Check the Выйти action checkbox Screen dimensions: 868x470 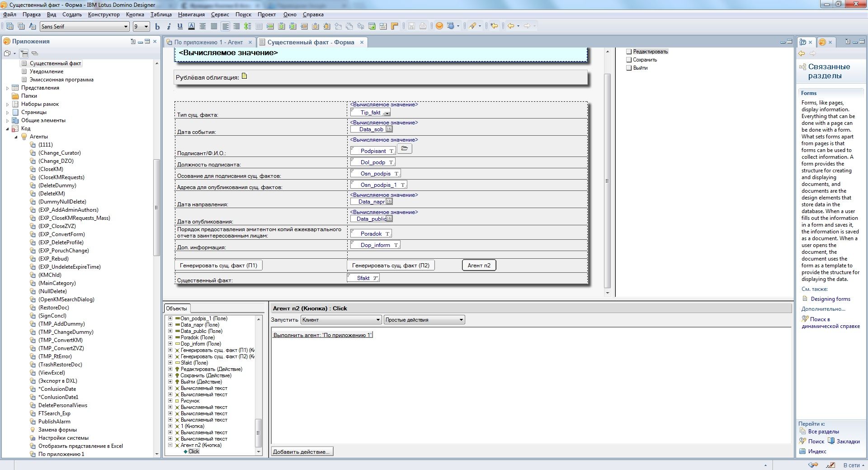click(628, 68)
